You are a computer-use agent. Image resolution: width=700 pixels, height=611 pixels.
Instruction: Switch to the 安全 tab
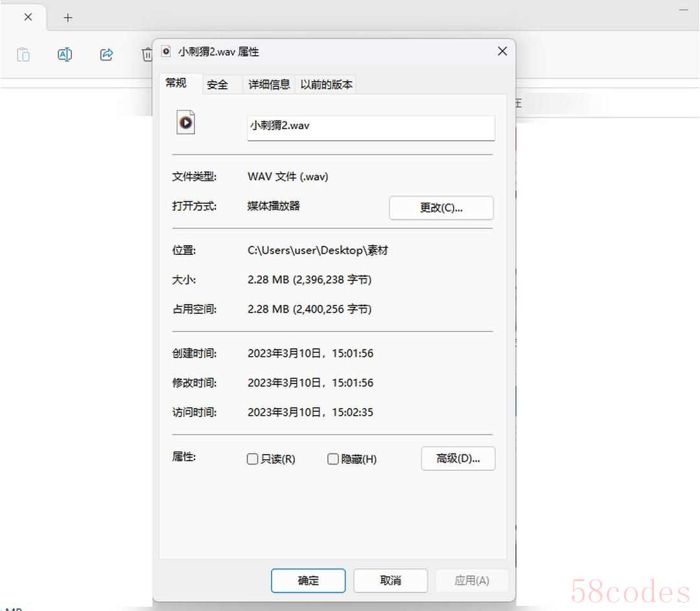(x=217, y=84)
